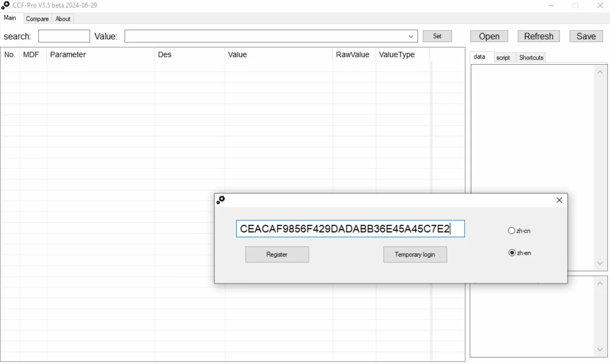This screenshot has height=364, width=610.
Task: Select the zh-cn language radio button
Action: pos(511,230)
